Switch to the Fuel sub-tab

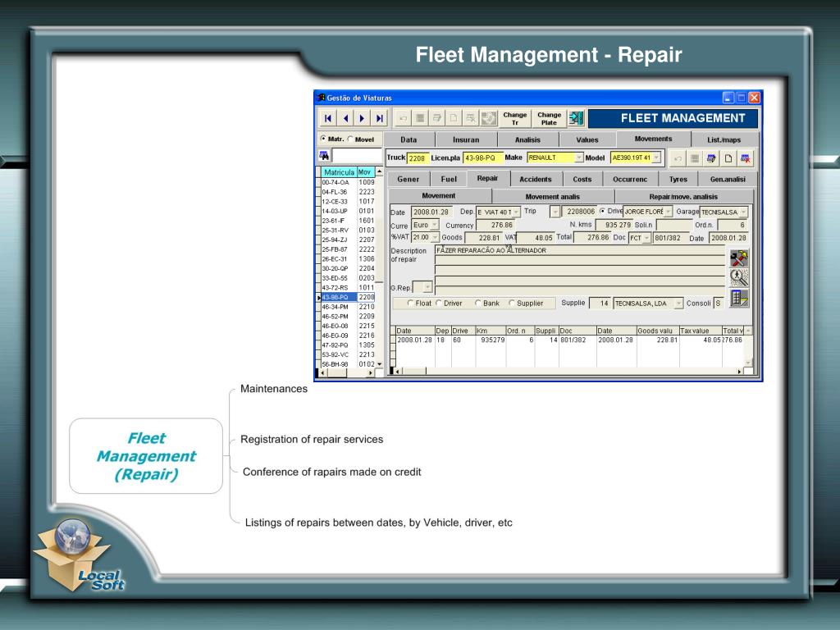[449, 180]
